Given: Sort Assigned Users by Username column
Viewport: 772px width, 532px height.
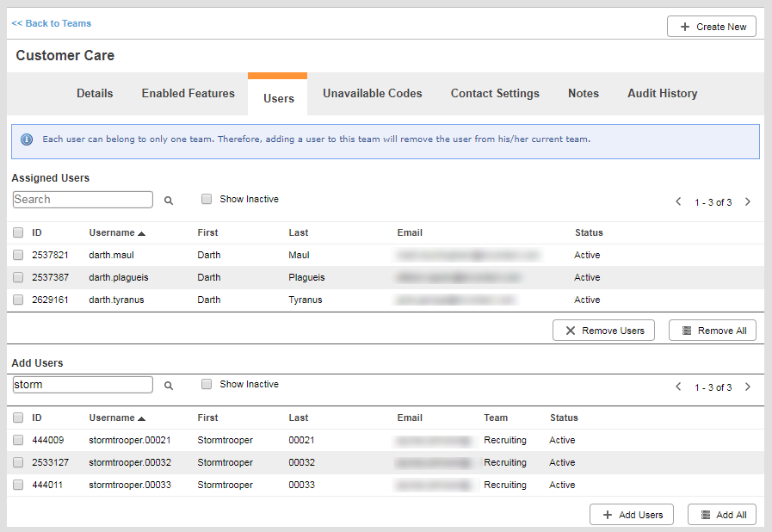Looking at the screenshot, I should (117, 232).
